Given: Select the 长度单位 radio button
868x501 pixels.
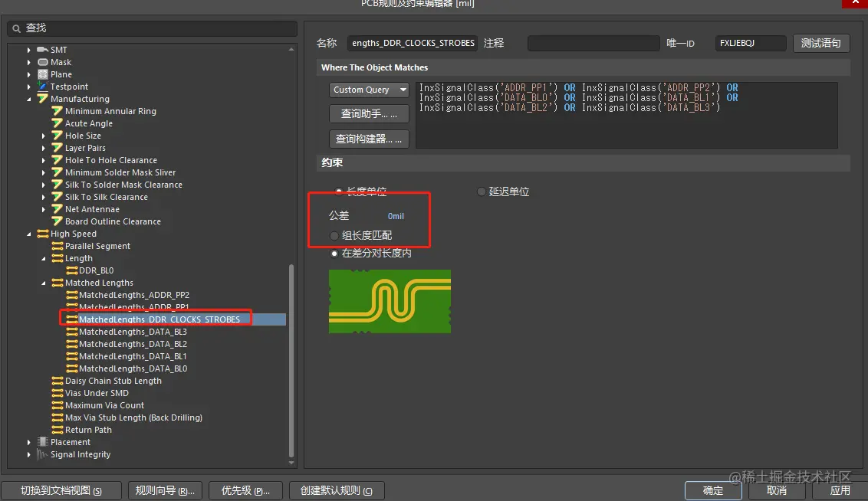Looking at the screenshot, I should tap(338, 192).
